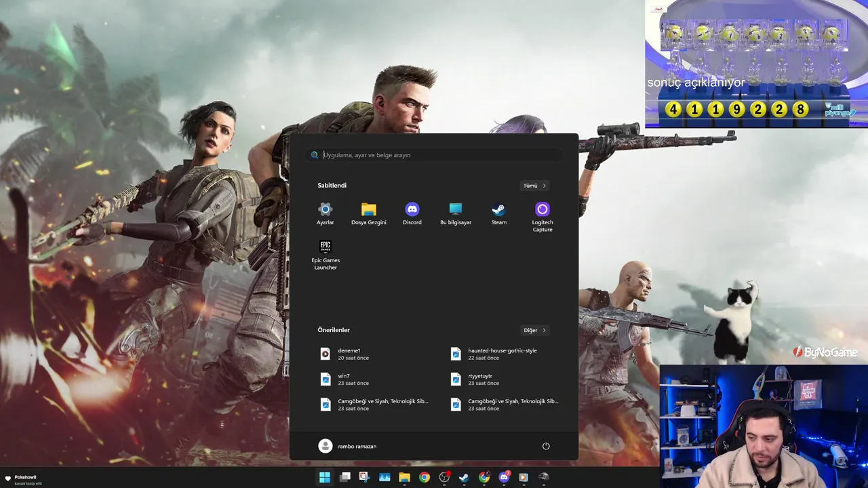Open Ayarlar settings app
Viewport: 868px width, 488px height.
coord(325,213)
